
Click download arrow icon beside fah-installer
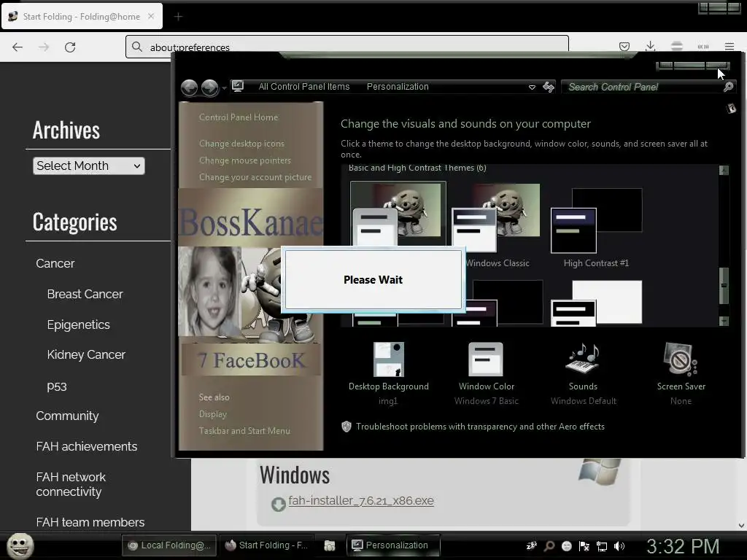click(278, 505)
